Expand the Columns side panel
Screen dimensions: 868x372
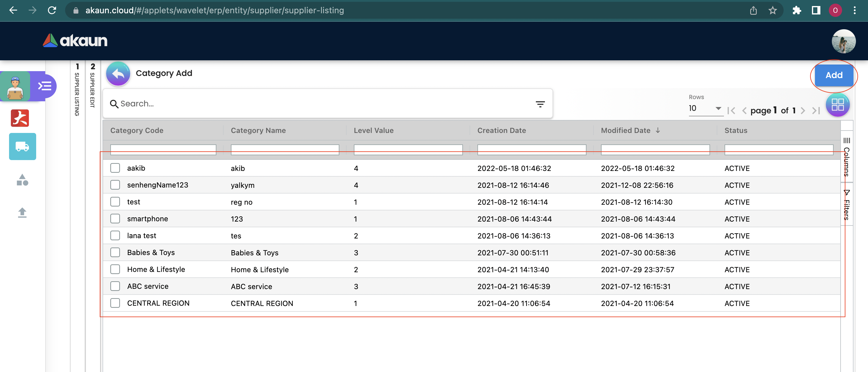click(846, 157)
